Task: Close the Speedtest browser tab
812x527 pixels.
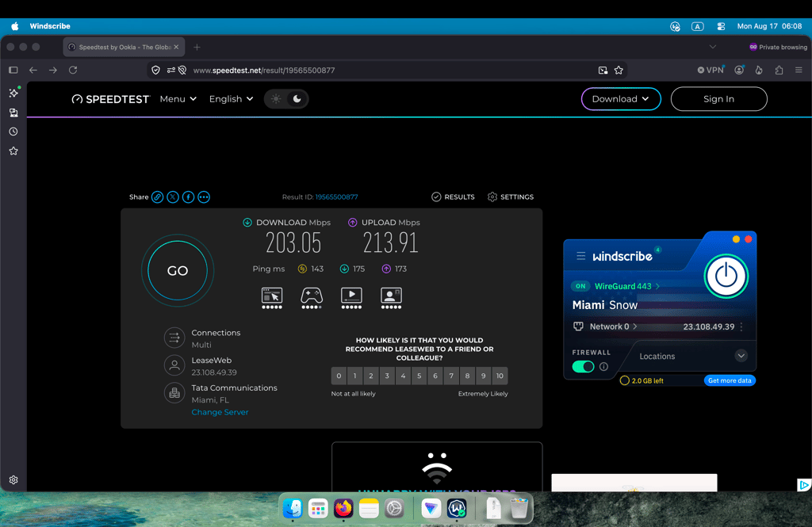Action: click(176, 47)
